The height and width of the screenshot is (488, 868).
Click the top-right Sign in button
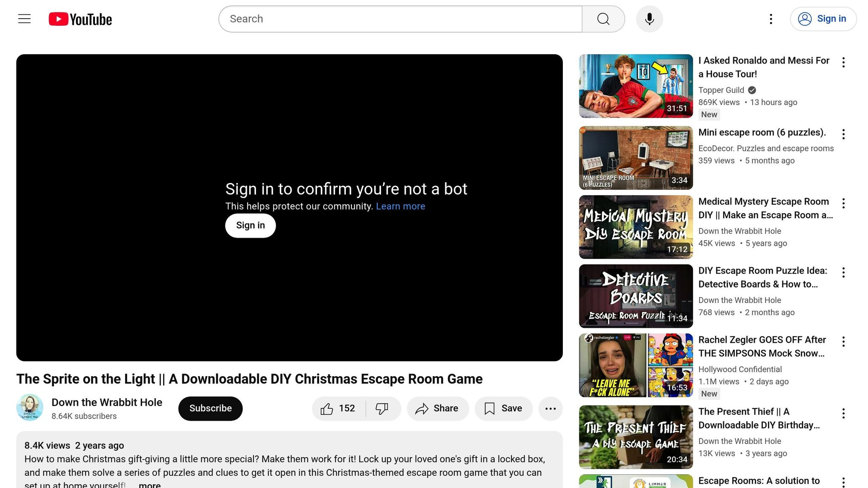823,19
